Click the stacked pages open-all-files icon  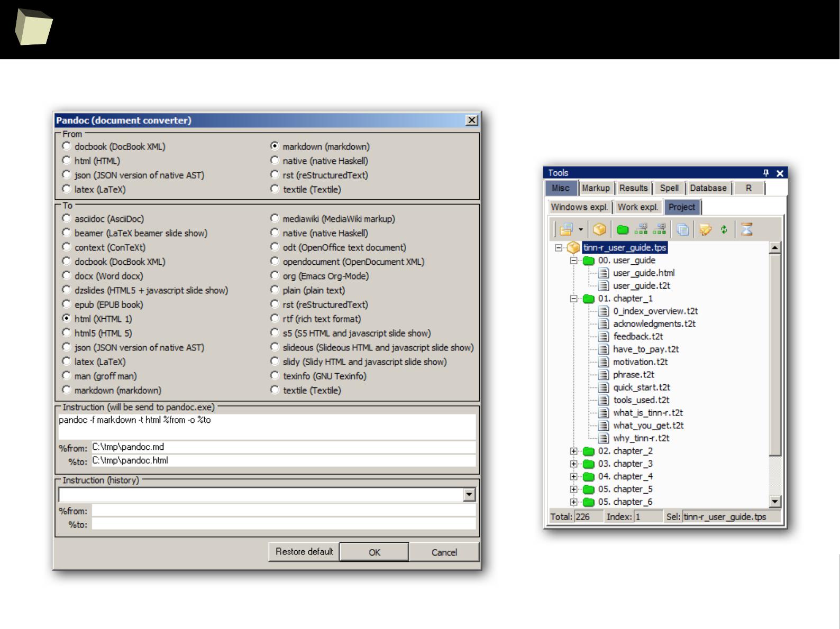click(682, 229)
